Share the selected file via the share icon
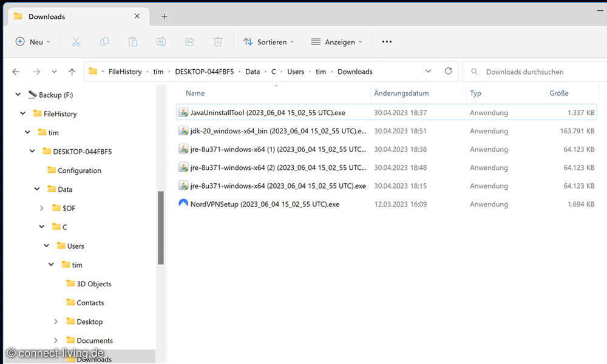Image resolution: width=607 pixels, height=364 pixels. (189, 41)
